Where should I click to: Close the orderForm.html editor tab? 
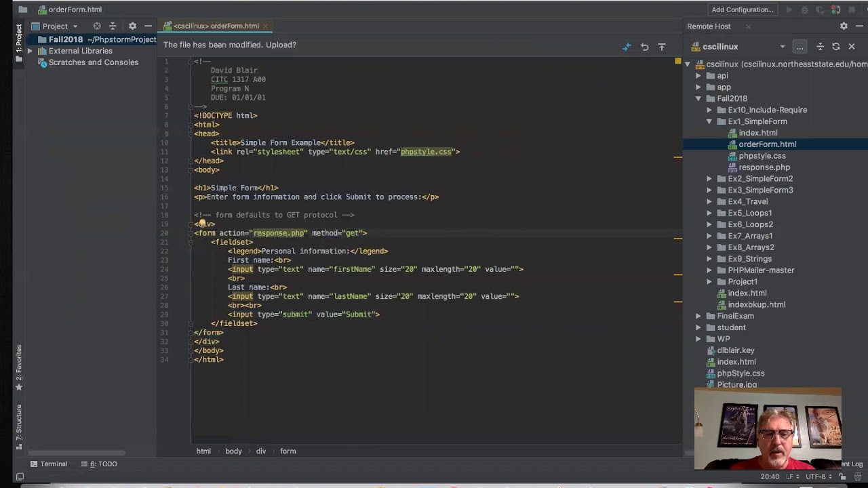pos(266,26)
